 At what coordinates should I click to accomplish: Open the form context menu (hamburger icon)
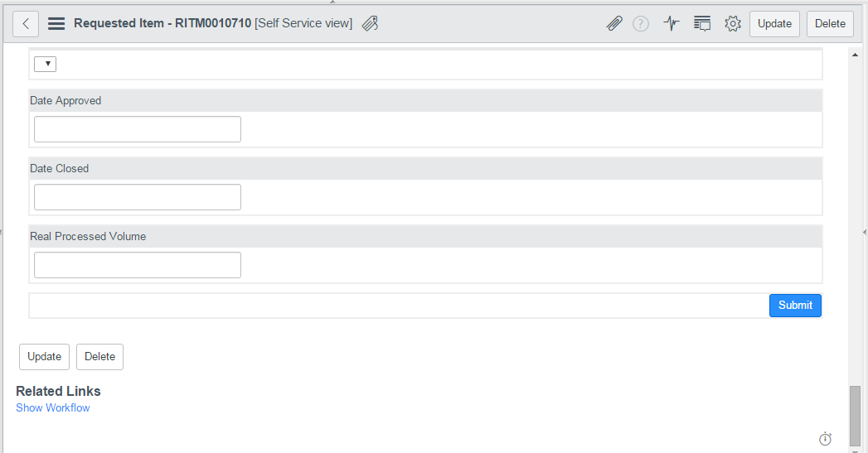click(56, 24)
